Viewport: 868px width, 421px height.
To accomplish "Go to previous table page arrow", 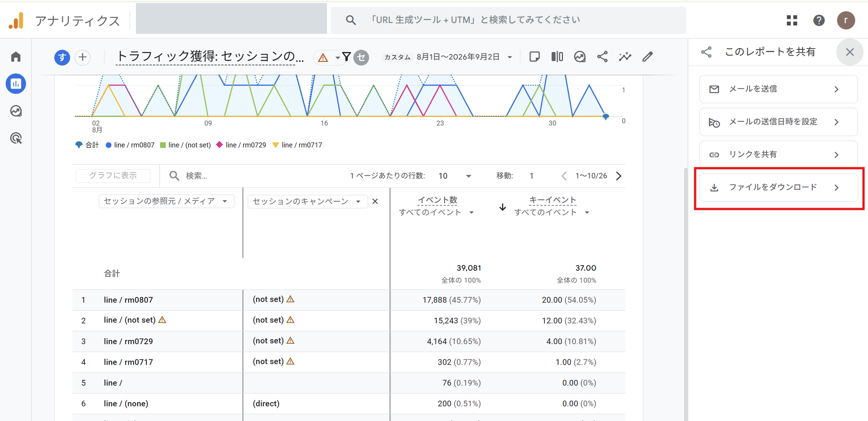I will click(x=564, y=176).
